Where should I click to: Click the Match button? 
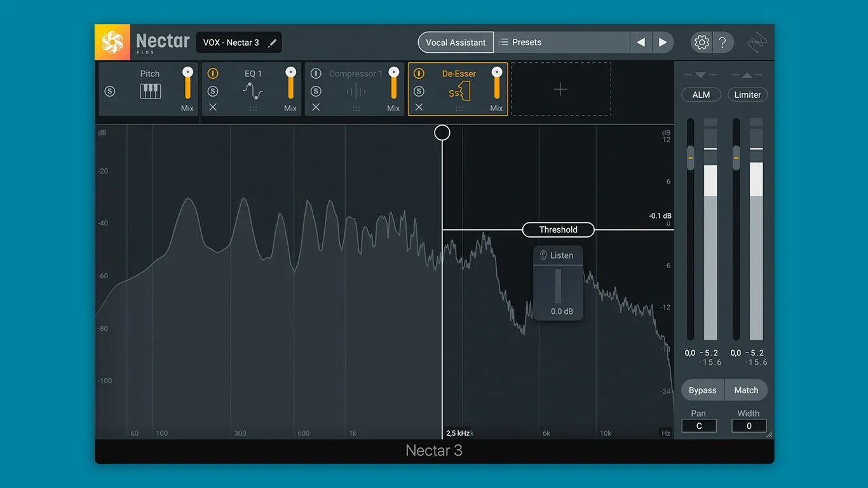(x=746, y=390)
